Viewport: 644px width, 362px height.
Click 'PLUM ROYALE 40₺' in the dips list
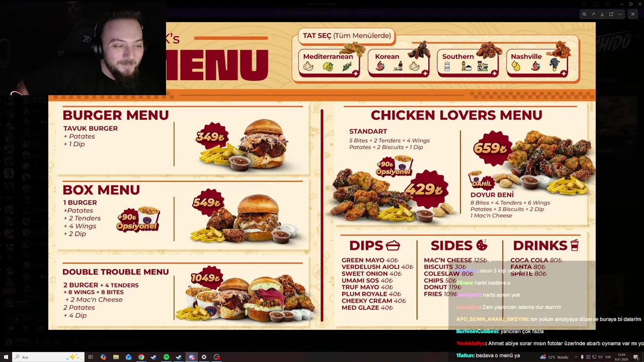tap(371, 294)
